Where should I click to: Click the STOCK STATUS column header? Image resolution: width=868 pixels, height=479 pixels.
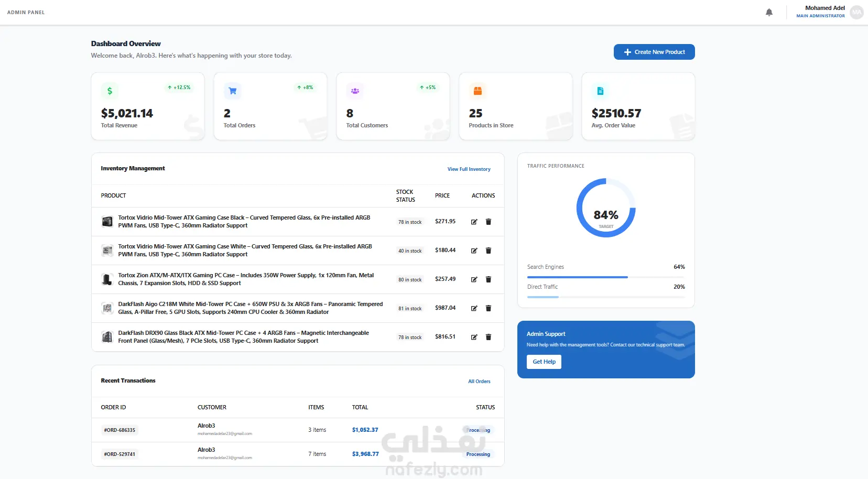(x=406, y=195)
